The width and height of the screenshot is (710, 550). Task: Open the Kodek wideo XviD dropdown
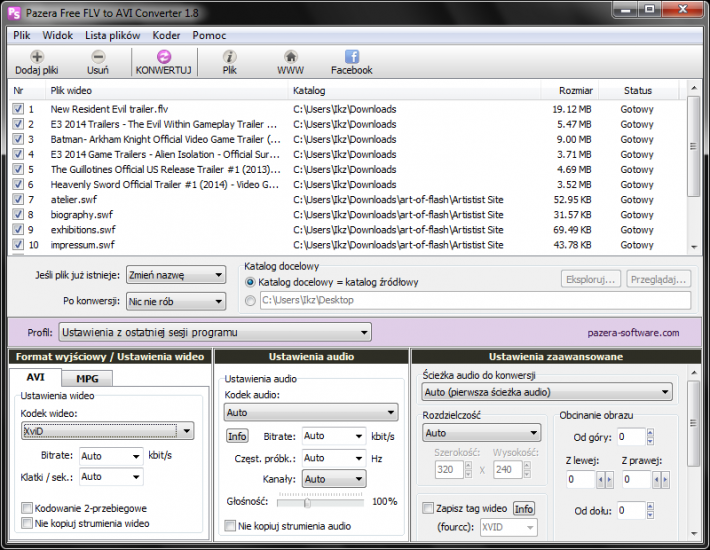(108, 431)
